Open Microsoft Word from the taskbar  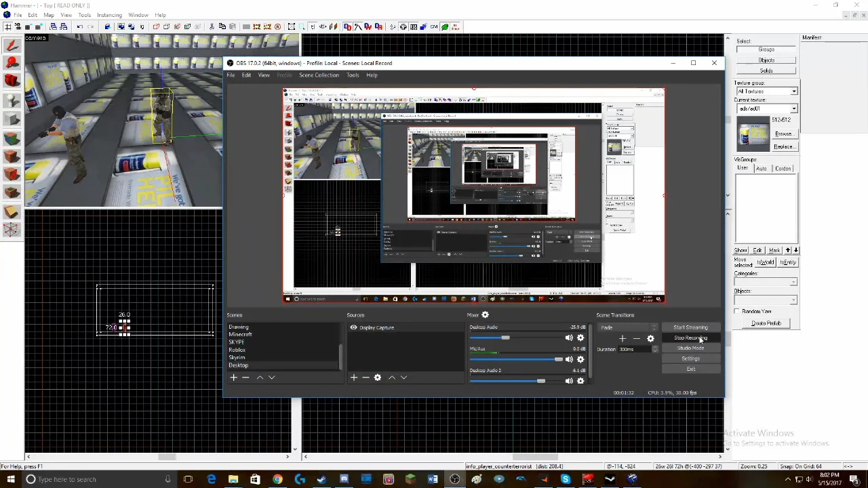(433, 479)
